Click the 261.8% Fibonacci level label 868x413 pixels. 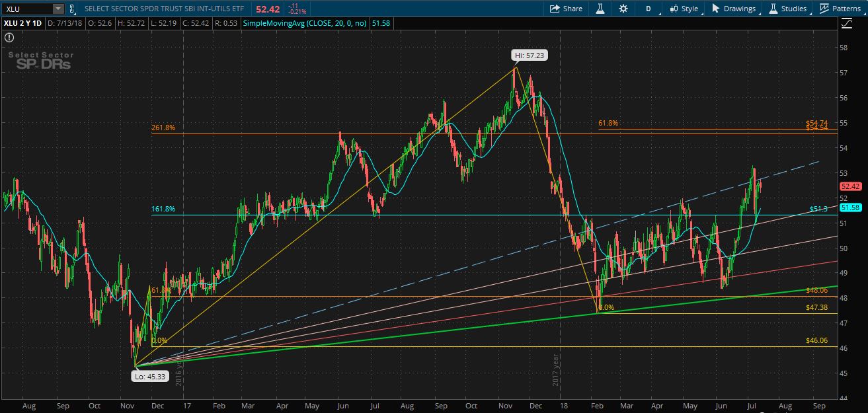164,128
